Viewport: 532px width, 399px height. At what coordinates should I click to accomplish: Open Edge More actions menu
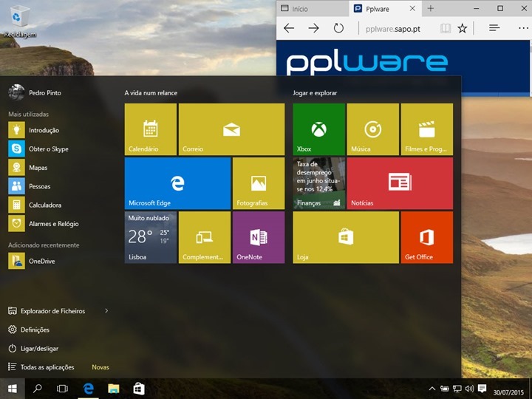point(524,28)
